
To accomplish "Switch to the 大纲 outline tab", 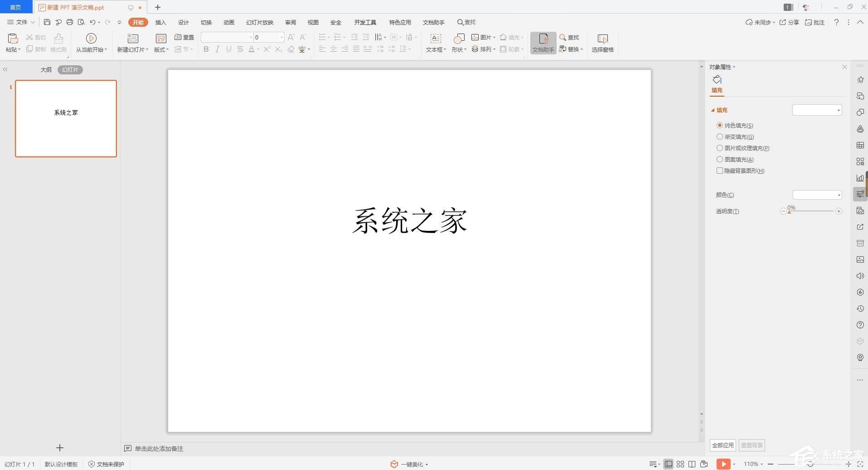I will click(45, 69).
